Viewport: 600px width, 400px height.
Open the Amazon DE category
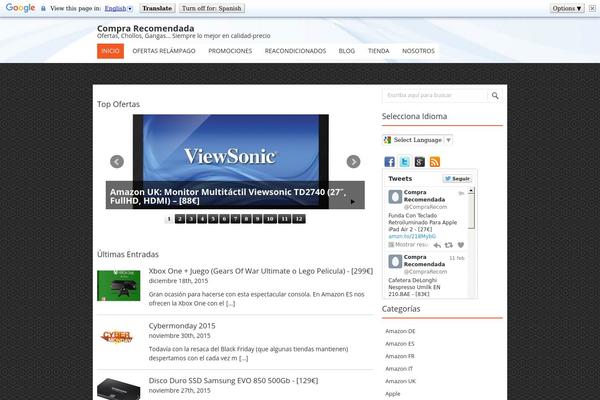pos(400,331)
